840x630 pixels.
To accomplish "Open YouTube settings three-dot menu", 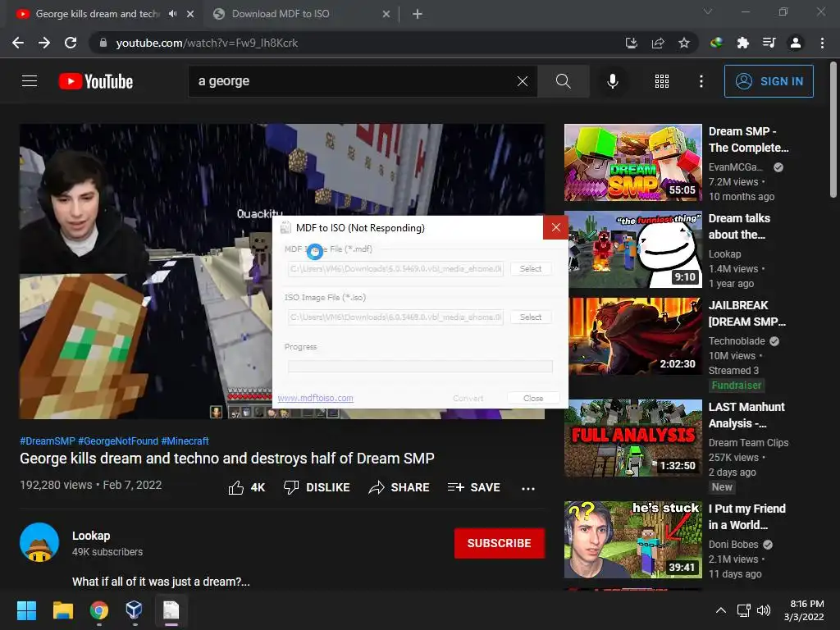I will 701,81.
